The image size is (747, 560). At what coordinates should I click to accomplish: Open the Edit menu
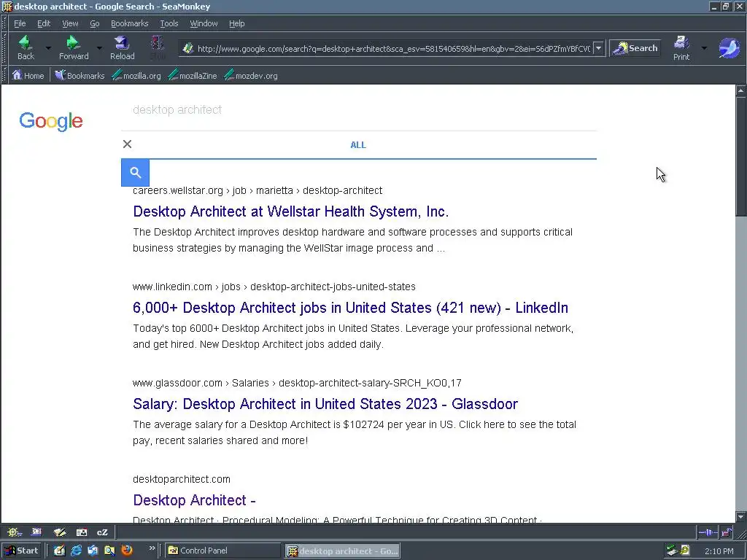tap(43, 23)
